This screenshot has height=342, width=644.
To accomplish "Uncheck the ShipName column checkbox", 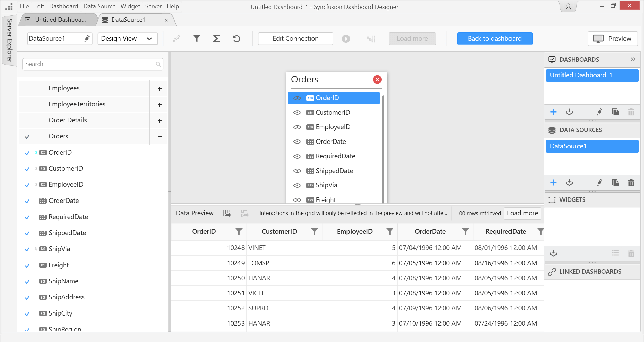I will [x=27, y=281].
